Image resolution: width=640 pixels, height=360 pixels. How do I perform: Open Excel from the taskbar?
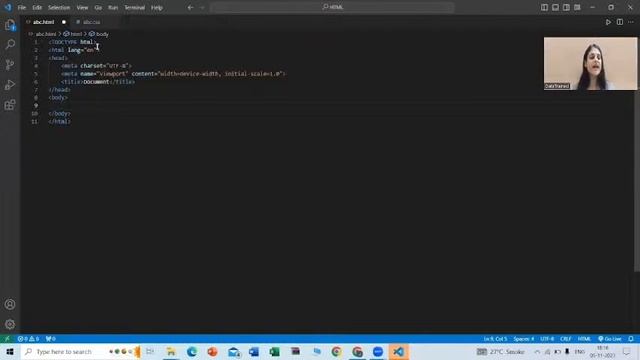click(x=275, y=352)
